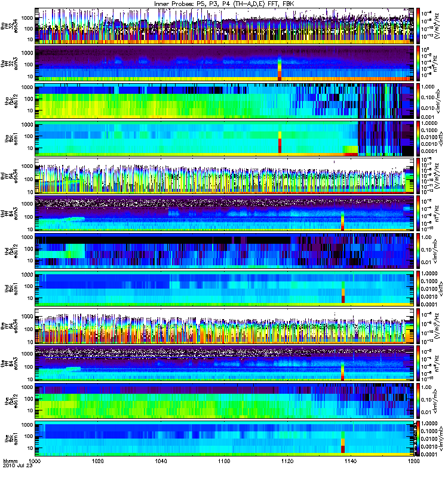Click the "thd fff 64 edc34" panel label
The width and height of the screenshot is (448, 478).
(9, 176)
